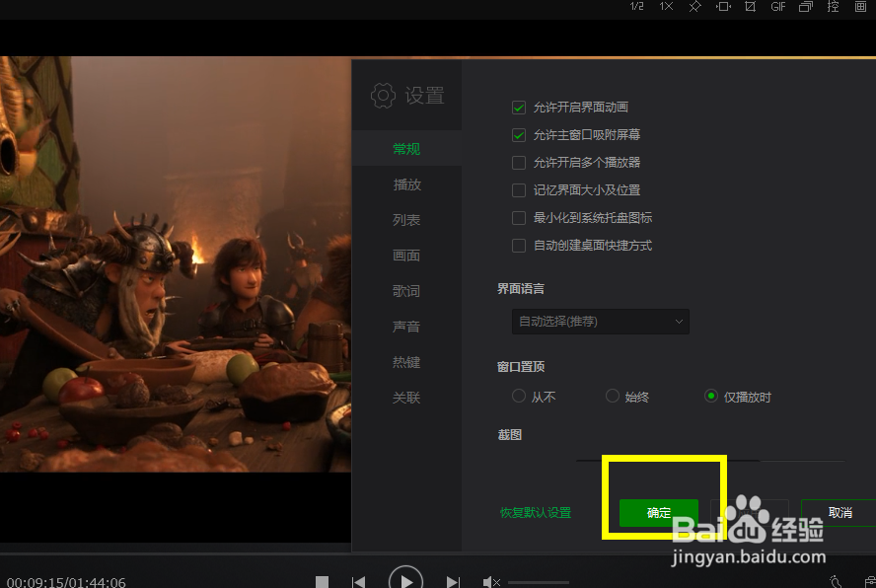The height and width of the screenshot is (588, 876).
Task: Open the screenshot crop tool icon
Action: (x=751, y=7)
